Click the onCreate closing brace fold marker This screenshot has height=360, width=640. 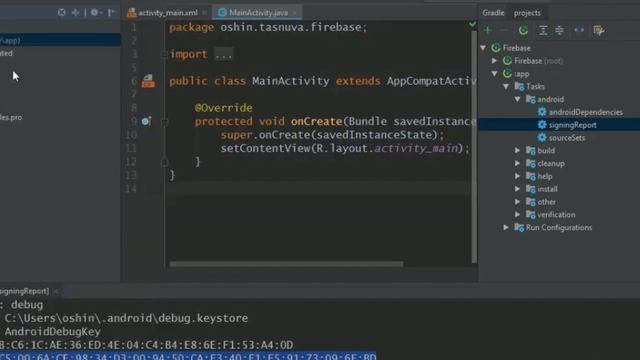[164, 162]
